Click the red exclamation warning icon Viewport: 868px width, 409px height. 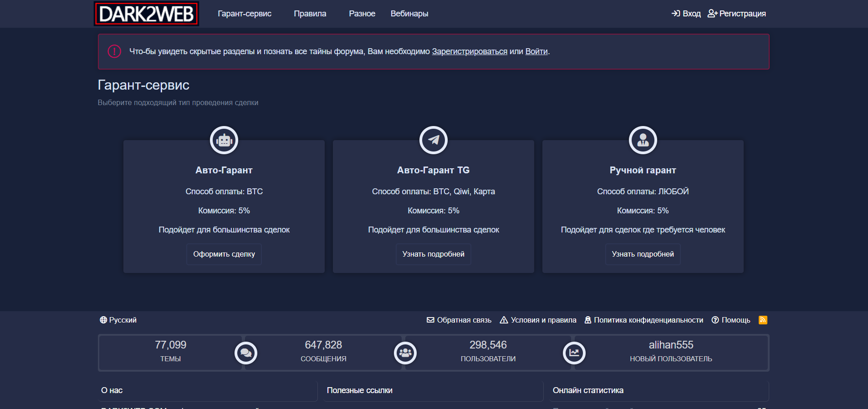pyautogui.click(x=114, y=51)
